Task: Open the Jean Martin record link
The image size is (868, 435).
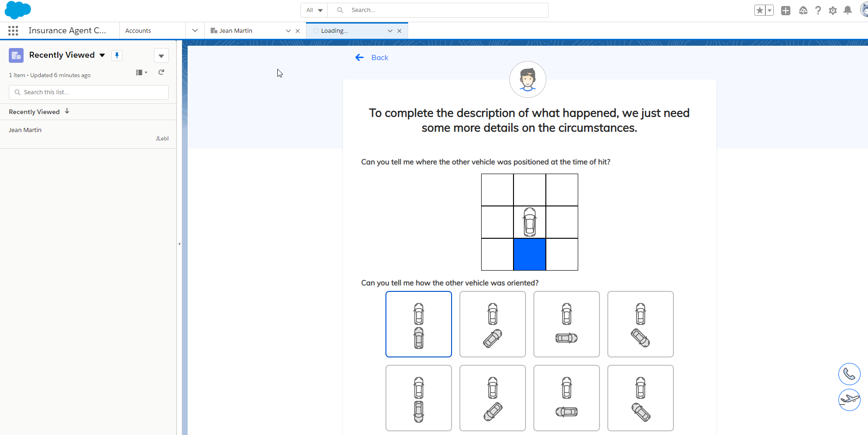Action: [x=25, y=130]
